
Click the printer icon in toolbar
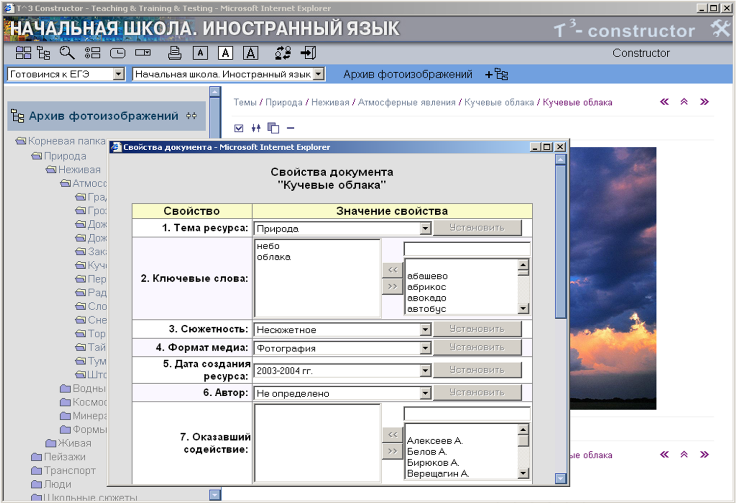click(x=174, y=53)
